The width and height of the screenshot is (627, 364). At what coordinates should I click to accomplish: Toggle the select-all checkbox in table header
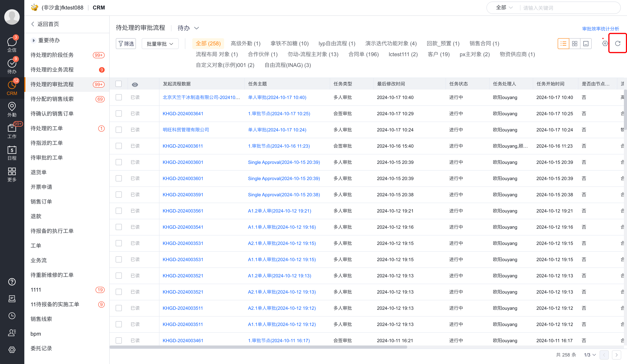[119, 84]
